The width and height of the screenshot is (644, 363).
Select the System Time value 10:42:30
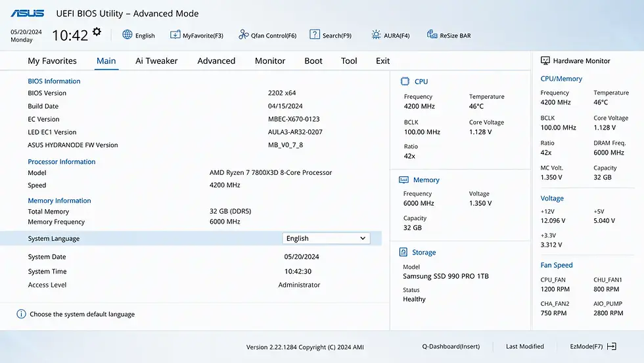coord(298,272)
